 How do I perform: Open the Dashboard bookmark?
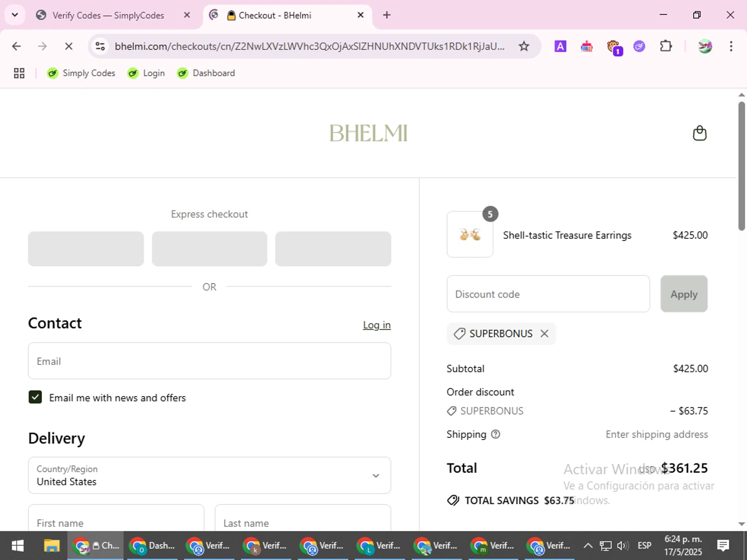[x=206, y=73]
